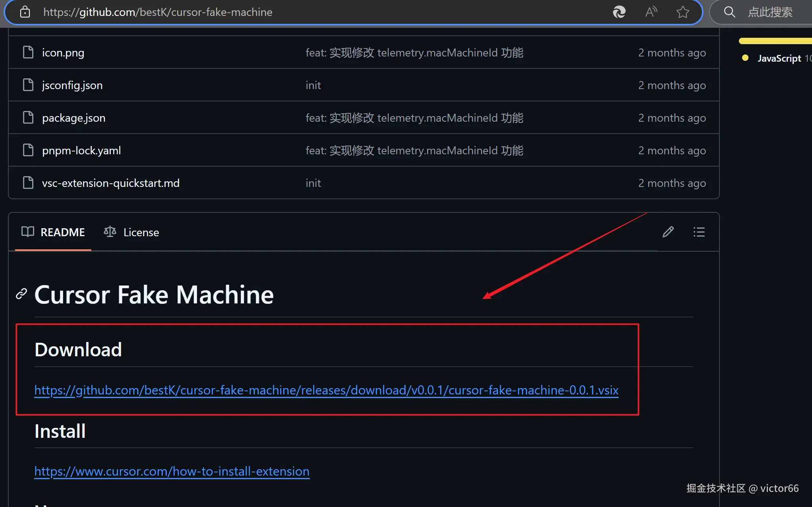The width and height of the screenshot is (812, 507).
Task: Open the cursor-fake-machine vsix download link
Action: coord(326,390)
